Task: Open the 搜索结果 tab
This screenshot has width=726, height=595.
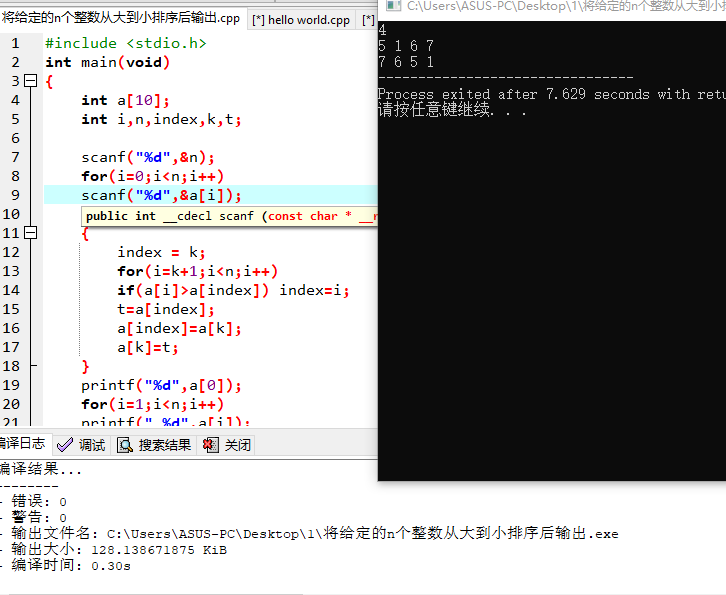Action: coord(154,445)
